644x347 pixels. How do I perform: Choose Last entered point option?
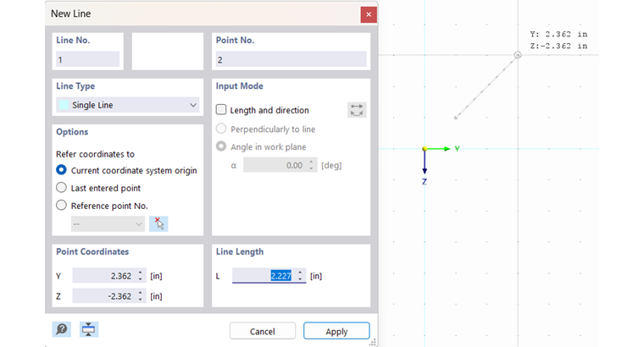coord(61,187)
